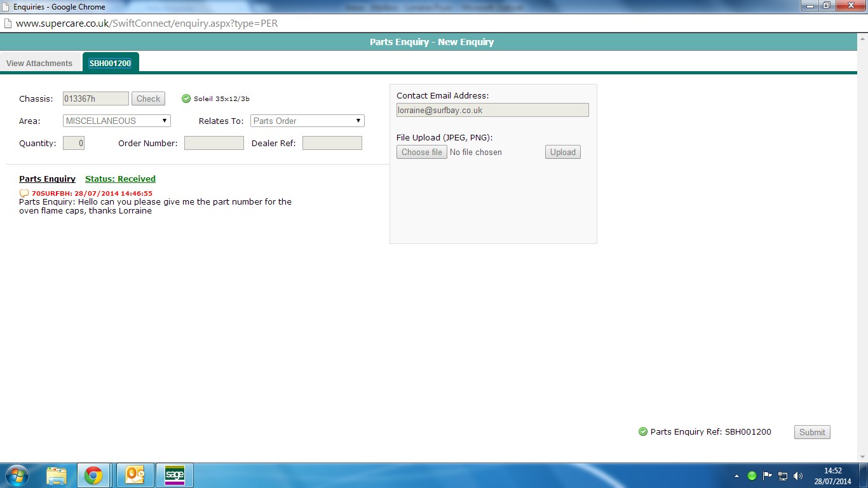This screenshot has width=868, height=488.
Task: Click the Choose file button
Action: [422, 152]
